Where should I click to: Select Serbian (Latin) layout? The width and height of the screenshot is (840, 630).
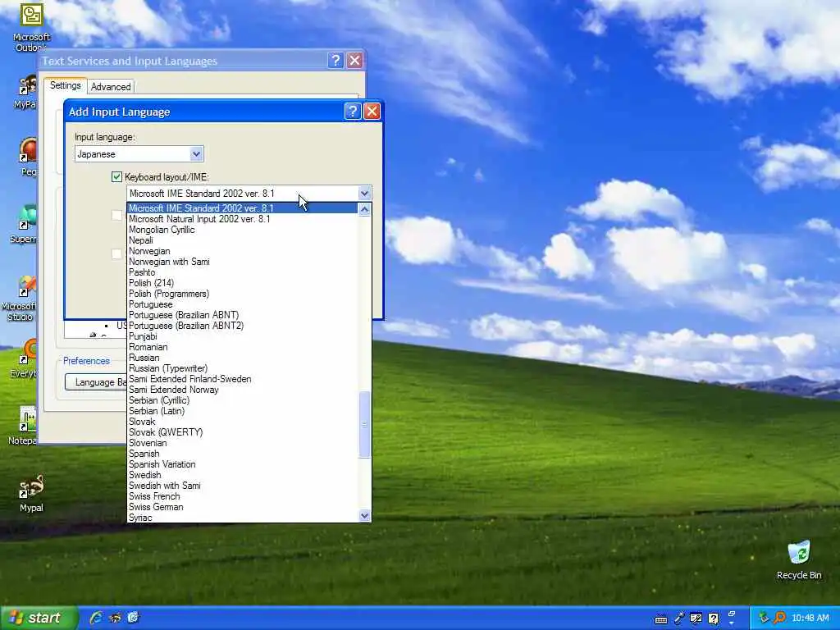243,412
